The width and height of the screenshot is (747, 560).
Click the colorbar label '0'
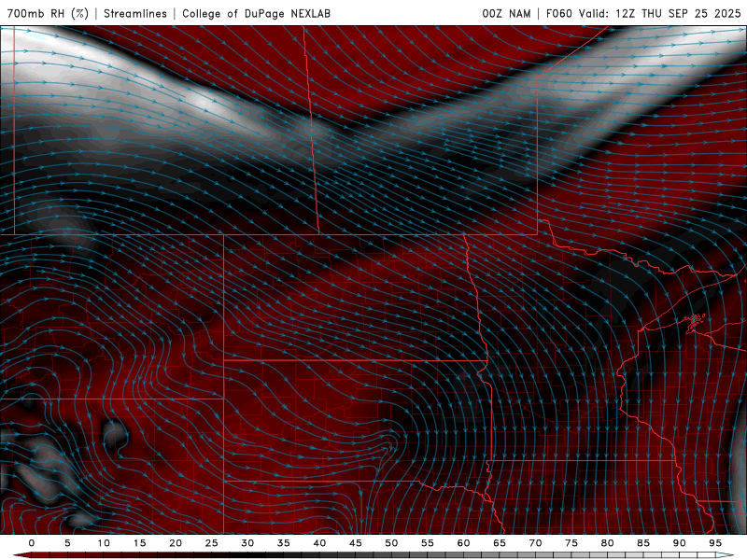[x=32, y=543]
